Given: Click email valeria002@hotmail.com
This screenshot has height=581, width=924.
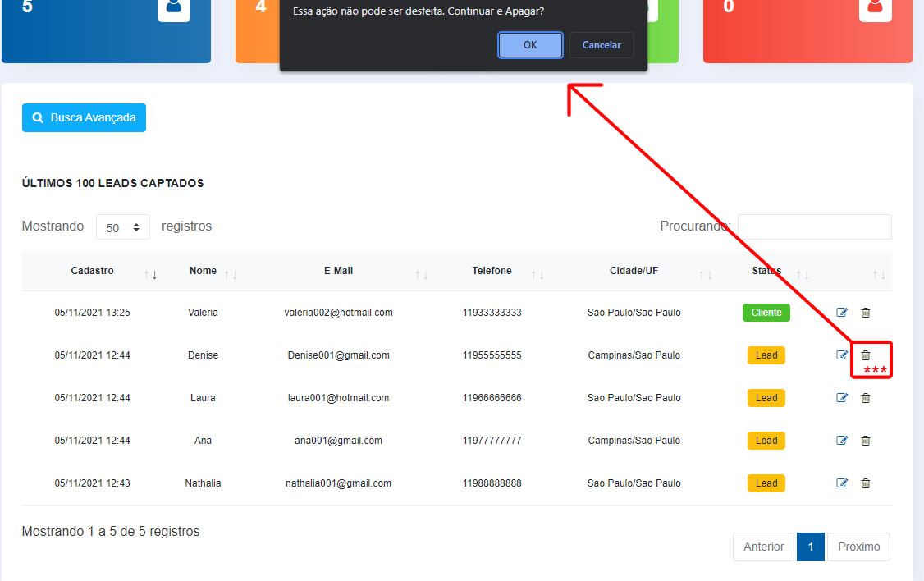Looking at the screenshot, I should (338, 313).
